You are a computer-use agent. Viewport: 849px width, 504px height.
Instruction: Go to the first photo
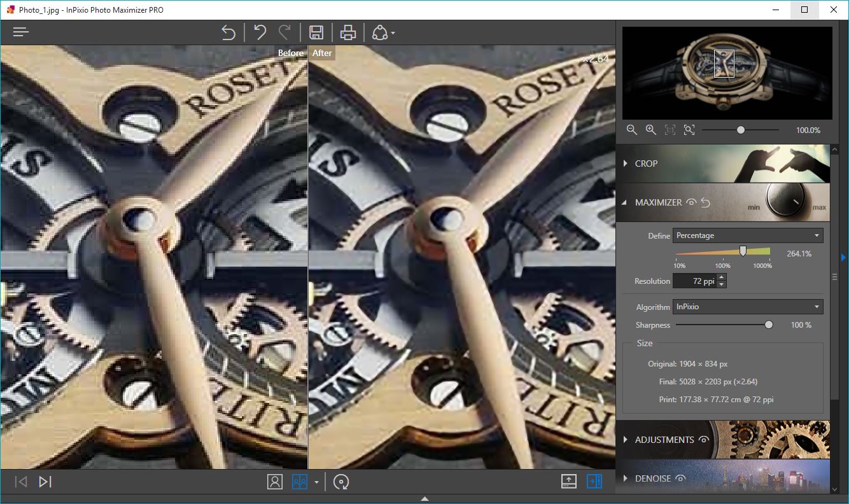click(x=20, y=482)
